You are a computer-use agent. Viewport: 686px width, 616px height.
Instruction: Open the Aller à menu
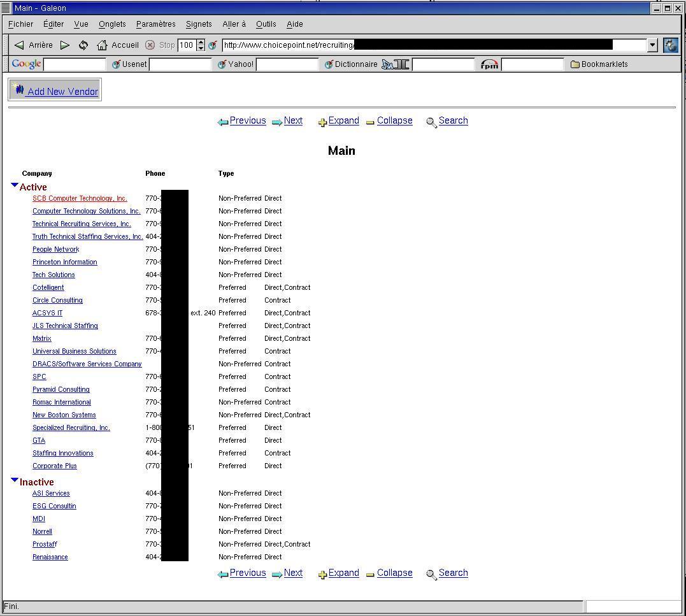pos(234,24)
